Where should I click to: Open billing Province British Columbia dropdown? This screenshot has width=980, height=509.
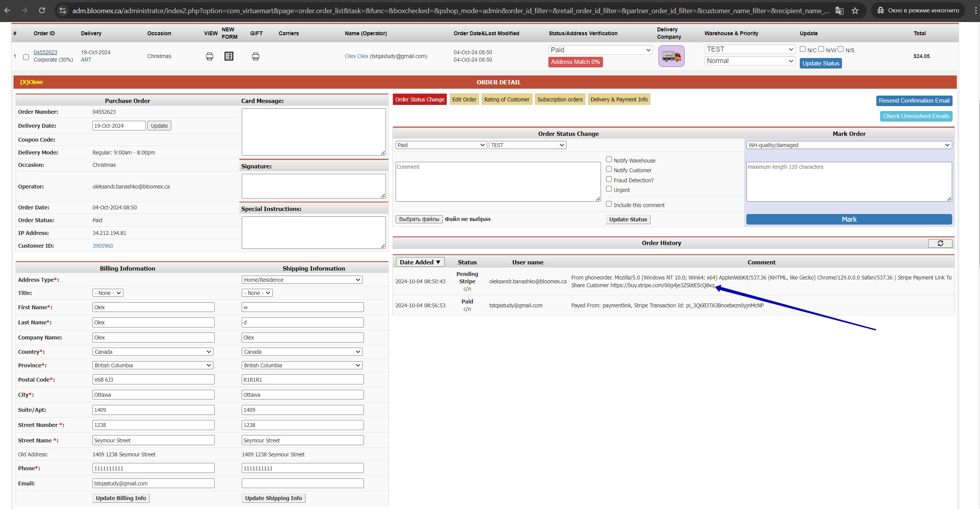tap(153, 365)
